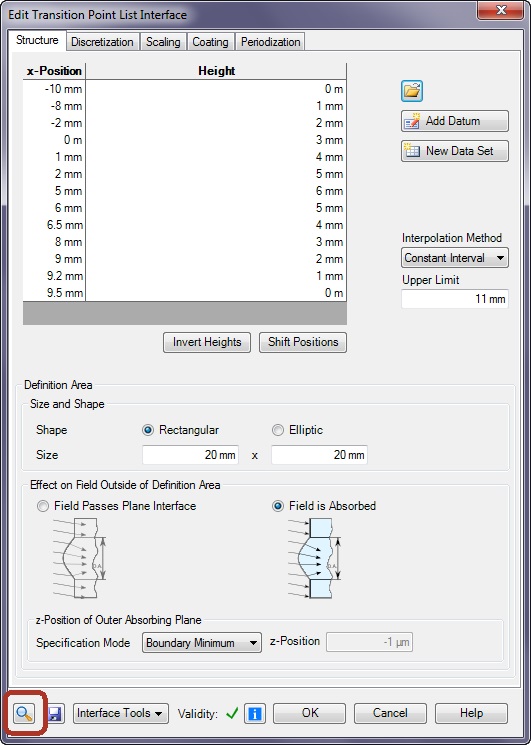This screenshot has height=745, width=531.
Task: Click the Field is Absorbed diagram
Action: [x=315, y=558]
